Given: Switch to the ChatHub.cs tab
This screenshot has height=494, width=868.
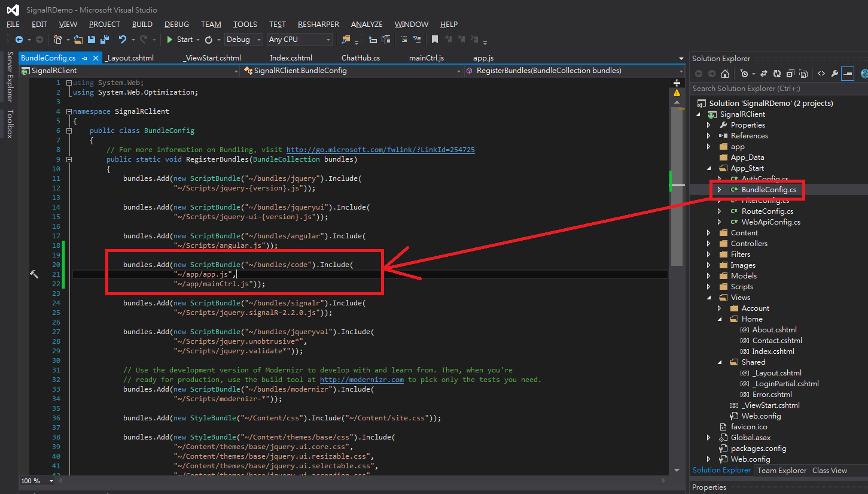Looking at the screenshot, I should click(x=360, y=58).
